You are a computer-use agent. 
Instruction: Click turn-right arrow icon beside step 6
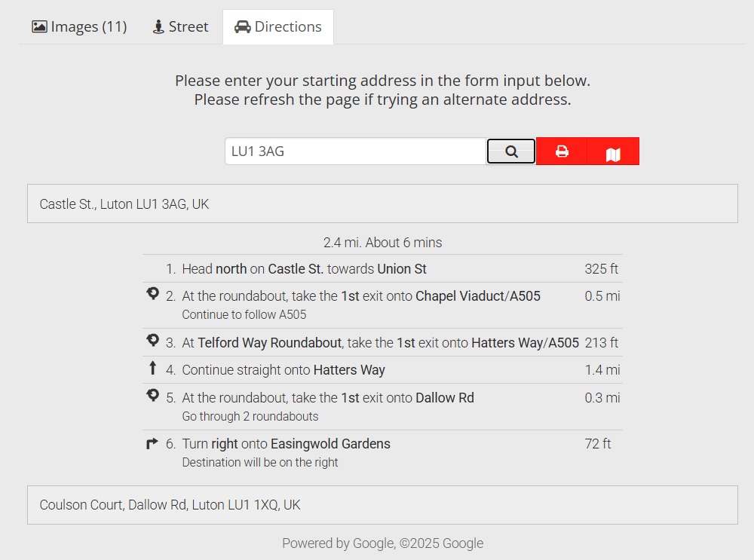152,444
